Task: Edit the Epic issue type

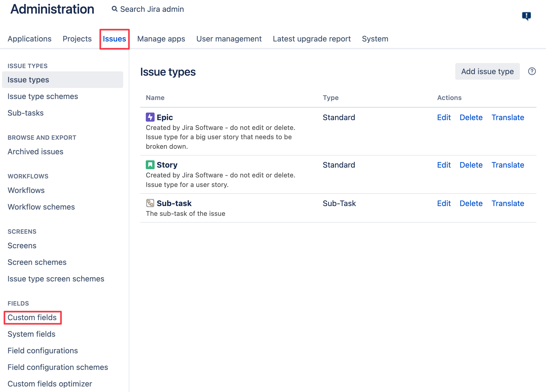Action: (x=444, y=117)
